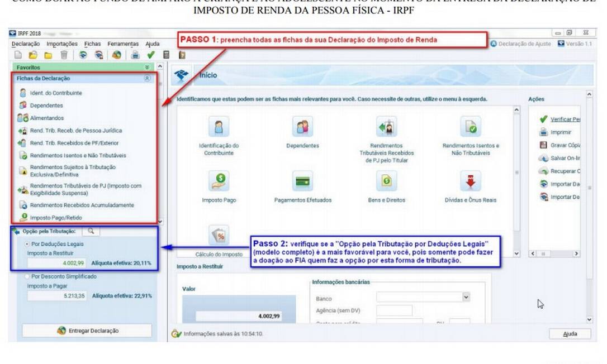Open the Dívidas e Ônus Reais icon
The width and height of the screenshot is (607, 364).
click(470, 180)
